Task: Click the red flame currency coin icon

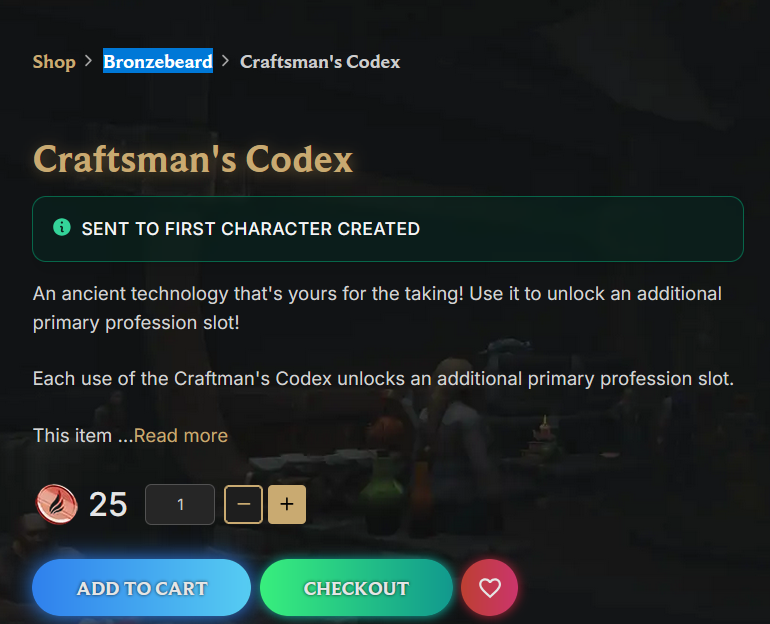Action: click(x=57, y=504)
